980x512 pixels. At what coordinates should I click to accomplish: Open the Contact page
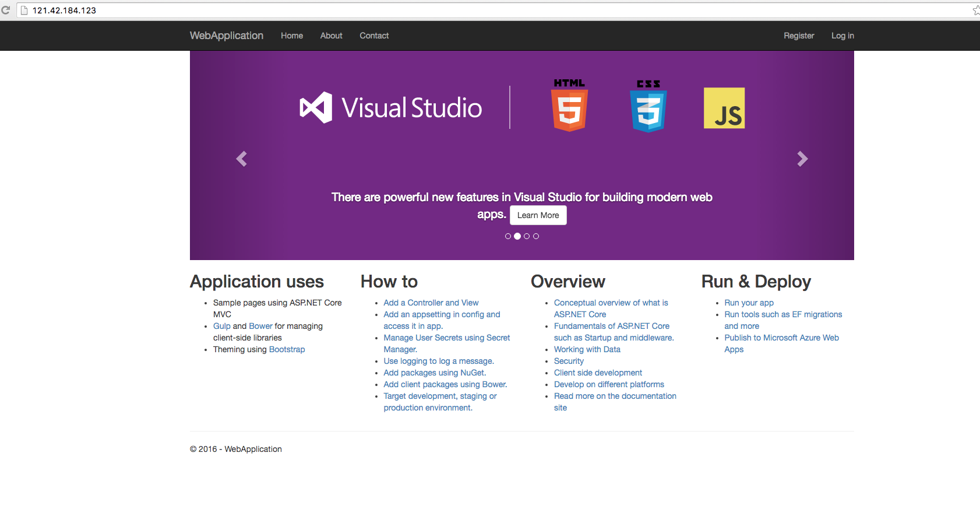point(374,36)
